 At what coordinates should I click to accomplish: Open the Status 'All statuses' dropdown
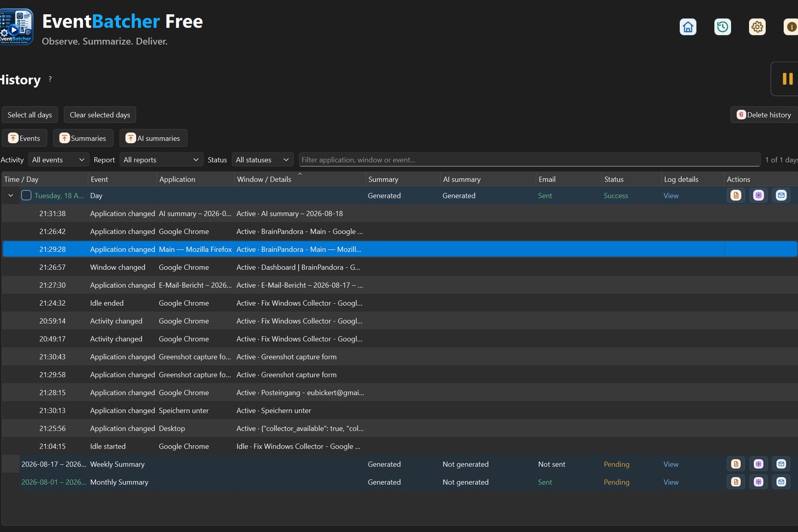[x=263, y=160]
